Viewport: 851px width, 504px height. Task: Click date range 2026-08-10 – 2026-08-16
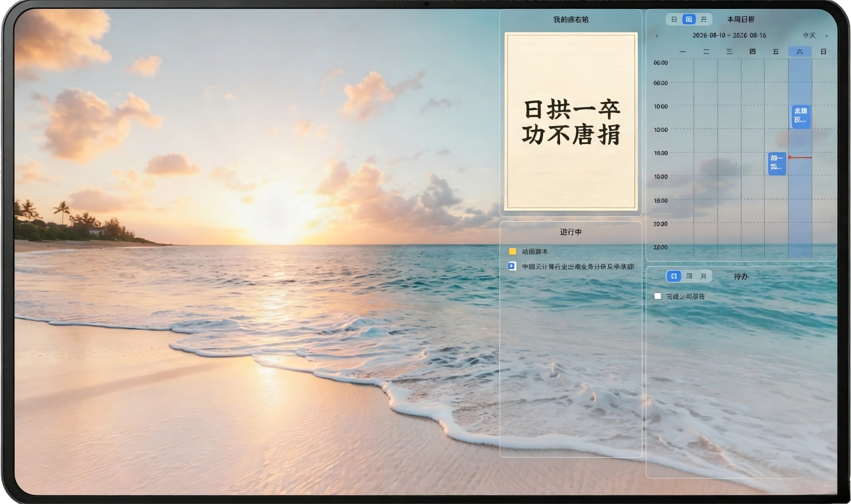(729, 36)
